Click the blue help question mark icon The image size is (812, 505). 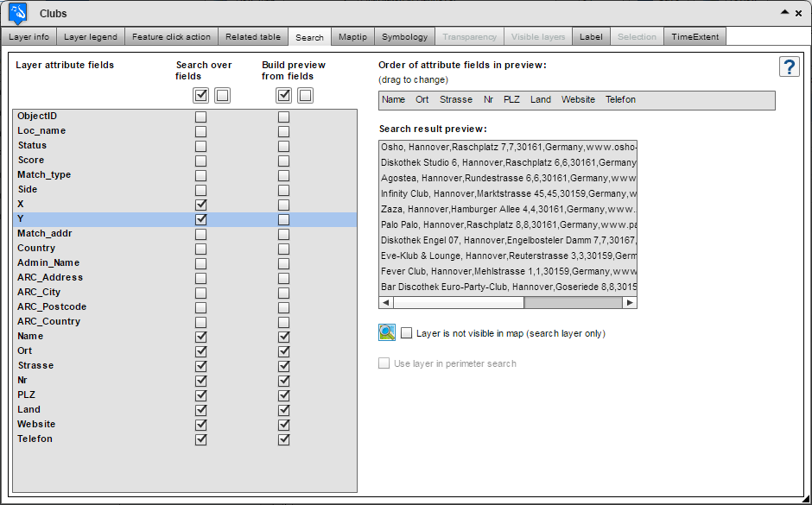click(790, 66)
